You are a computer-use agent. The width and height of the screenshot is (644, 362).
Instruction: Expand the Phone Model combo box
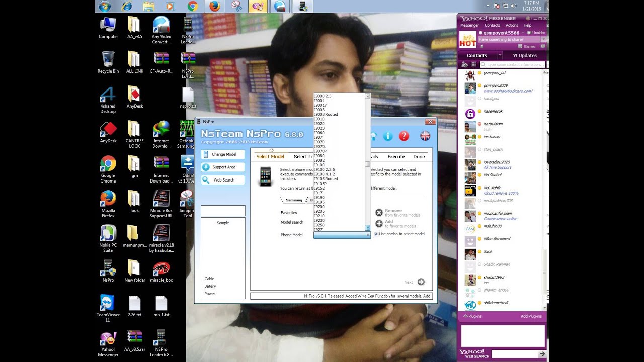pyautogui.click(x=368, y=235)
